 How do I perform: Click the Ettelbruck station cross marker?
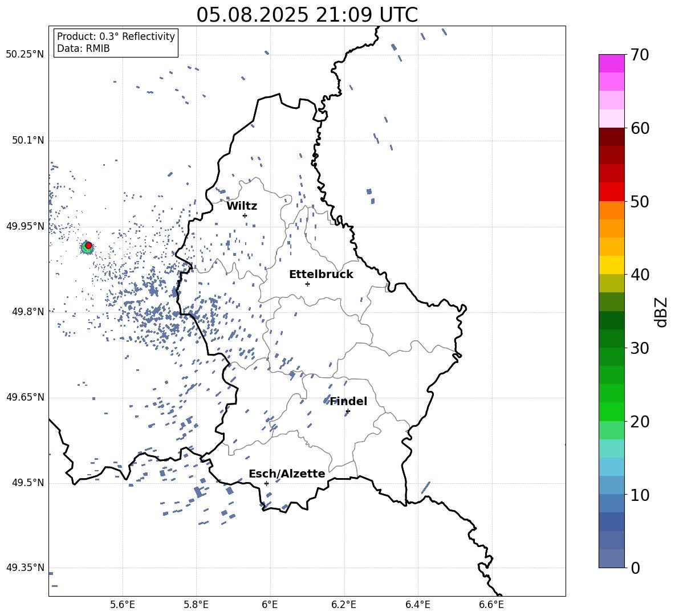pyautogui.click(x=307, y=284)
